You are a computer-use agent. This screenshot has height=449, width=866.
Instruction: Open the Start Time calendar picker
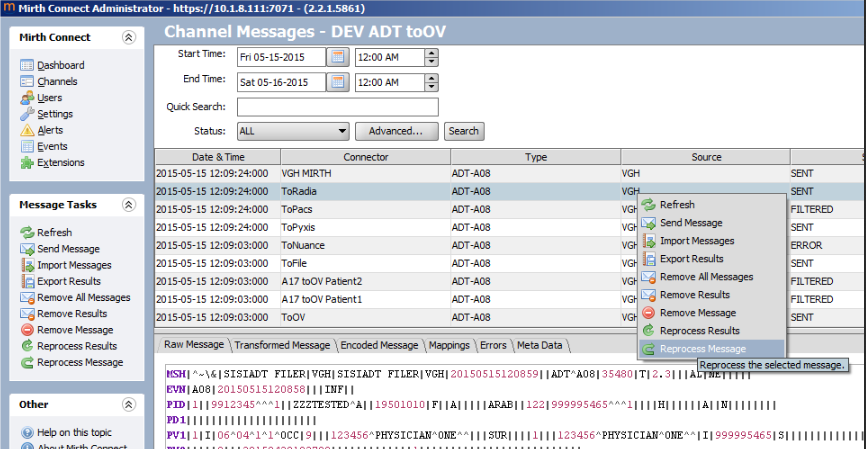(337, 57)
